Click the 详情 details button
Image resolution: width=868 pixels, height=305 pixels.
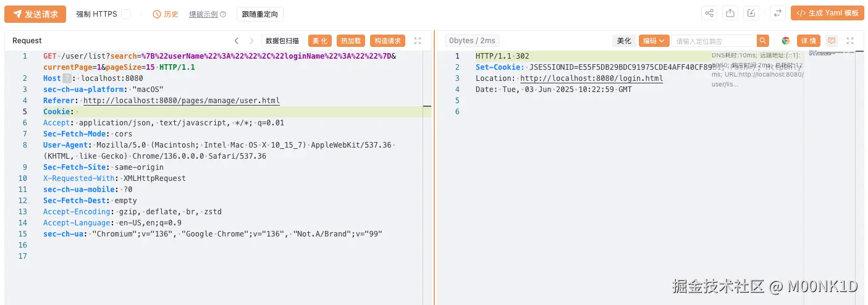click(809, 41)
